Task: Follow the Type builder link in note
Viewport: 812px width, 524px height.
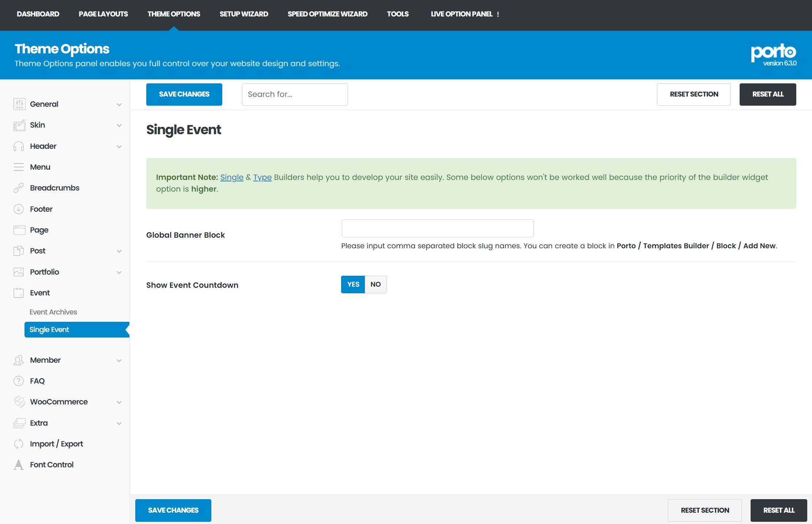Action: 262,177
